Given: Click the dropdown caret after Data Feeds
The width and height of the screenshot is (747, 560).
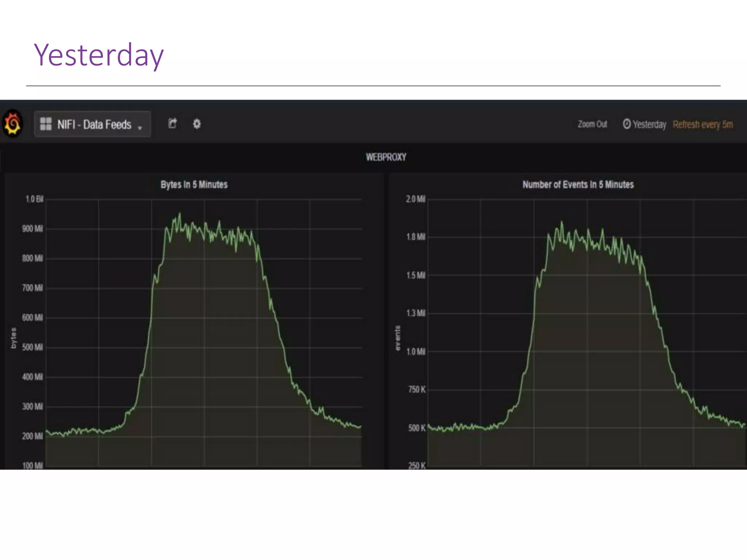Looking at the screenshot, I should pos(140,128).
